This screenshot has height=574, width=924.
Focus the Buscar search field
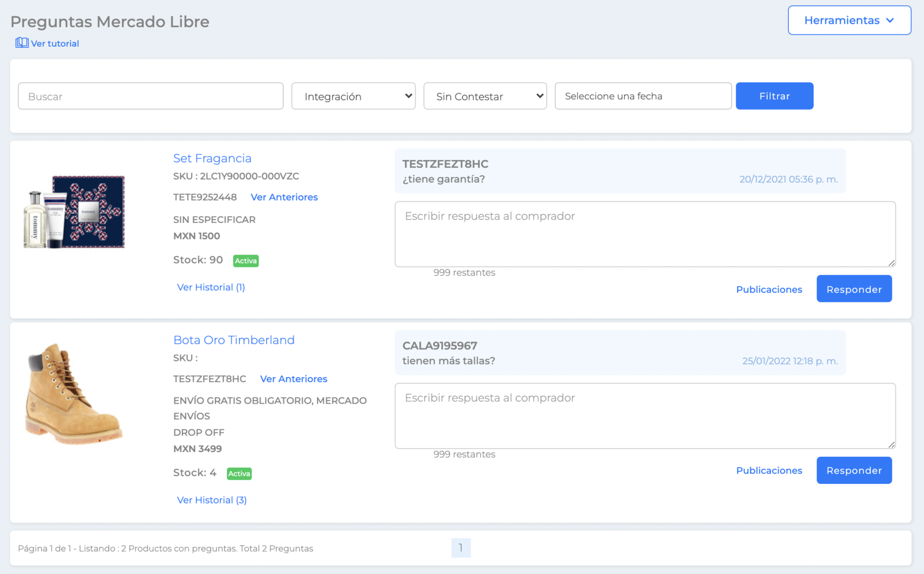click(x=151, y=96)
